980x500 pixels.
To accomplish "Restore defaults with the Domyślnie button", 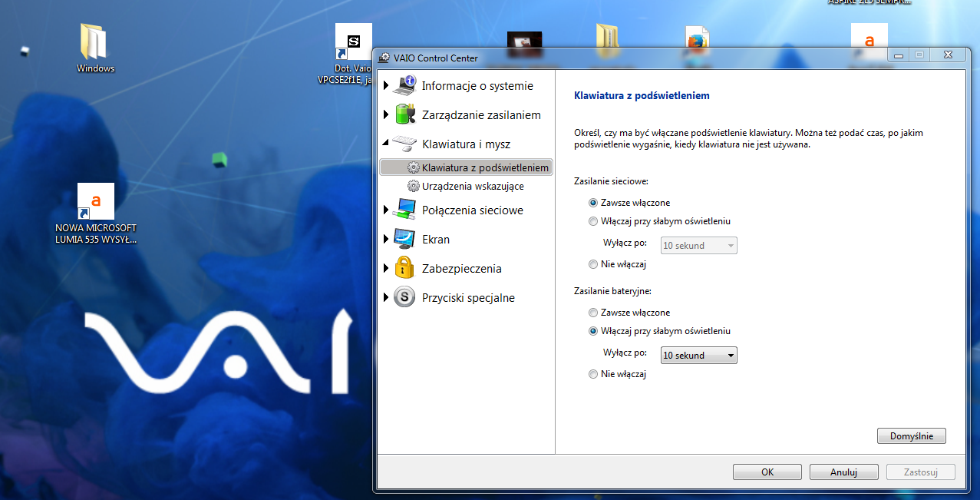I will pos(911,435).
